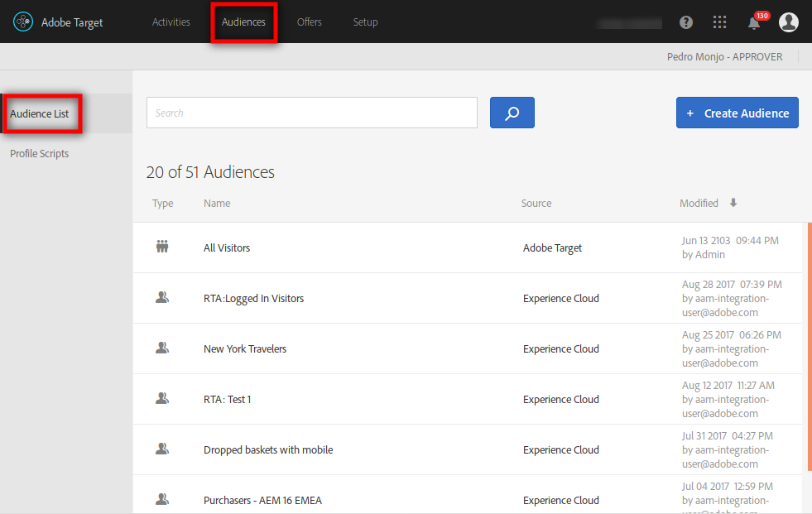This screenshot has width=812, height=514.
Task: Click the 20 of 51 Audiences heading
Action: pyautogui.click(x=210, y=172)
